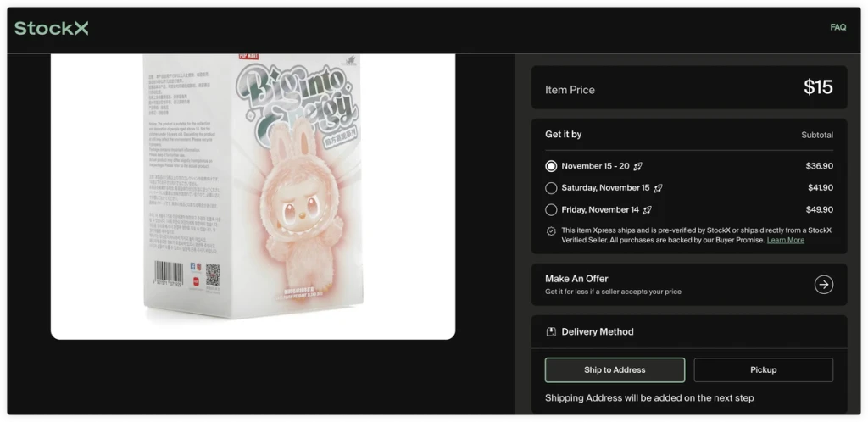This screenshot has height=422, width=868.
Task: Click the verified checkmark badge icon
Action: click(551, 231)
